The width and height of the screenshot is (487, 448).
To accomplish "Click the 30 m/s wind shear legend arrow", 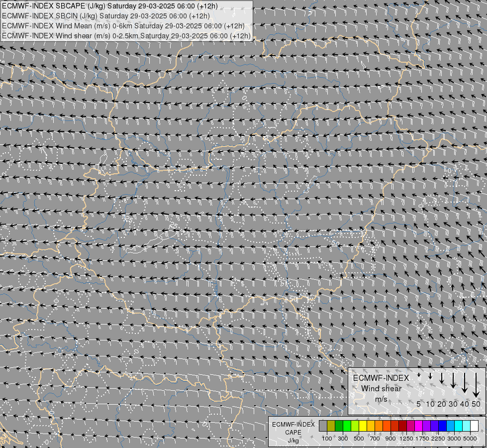I will click(453, 380).
